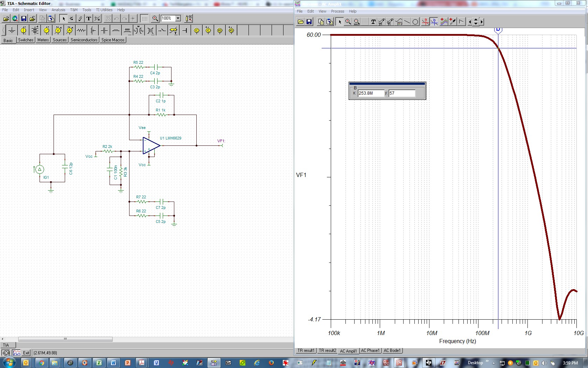The height and width of the screenshot is (368, 588).
Task: Click the cursor B x-value field
Action: [x=371, y=93]
